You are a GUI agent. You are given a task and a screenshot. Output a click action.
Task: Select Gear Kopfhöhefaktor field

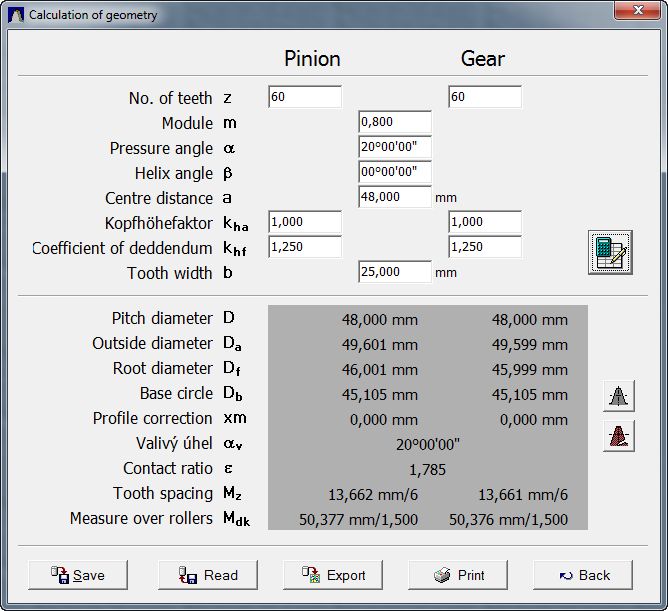pyautogui.click(x=484, y=222)
